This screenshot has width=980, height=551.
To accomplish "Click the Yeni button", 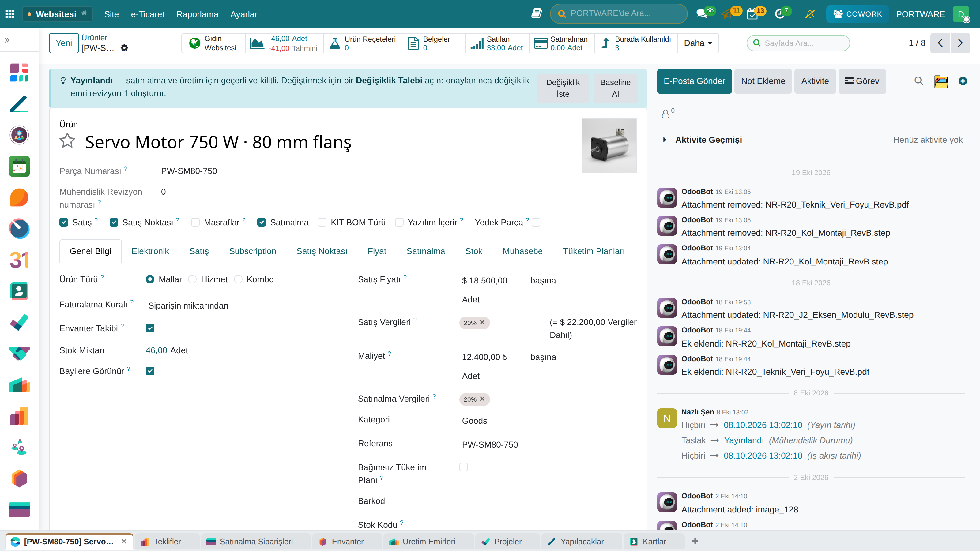I will tap(63, 43).
